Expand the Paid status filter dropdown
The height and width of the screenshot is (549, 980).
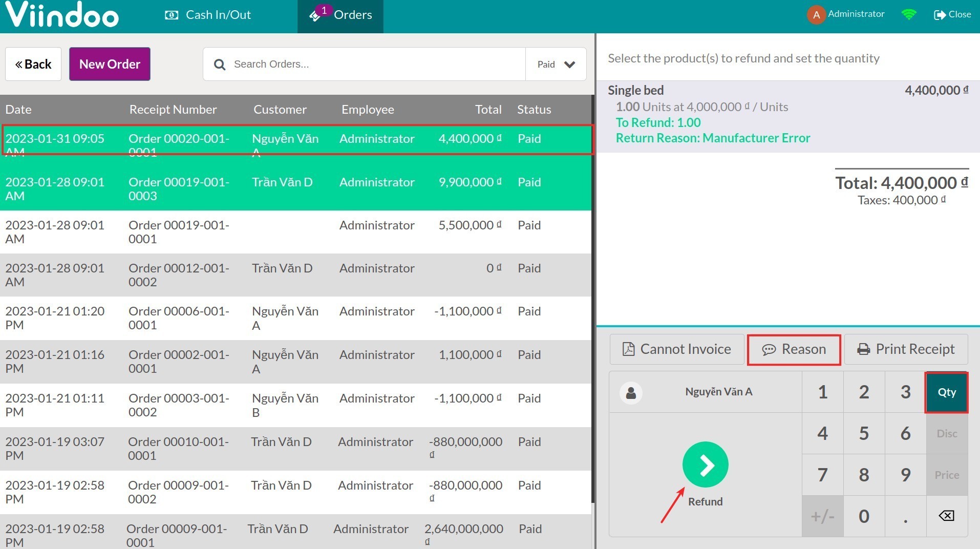pyautogui.click(x=556, y=65)
